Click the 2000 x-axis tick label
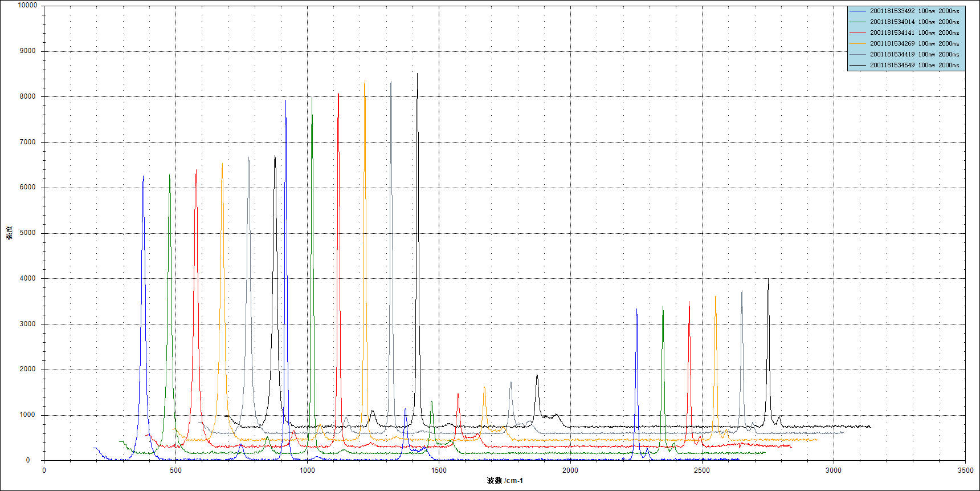Screen dimensions: 980x491 click(570, 470)
